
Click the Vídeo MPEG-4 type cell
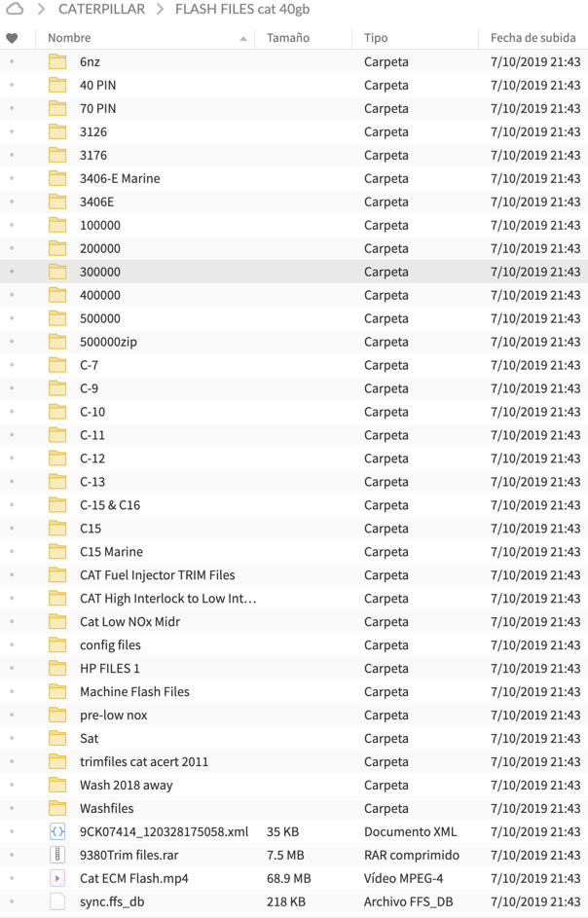[x=403, y=878]
